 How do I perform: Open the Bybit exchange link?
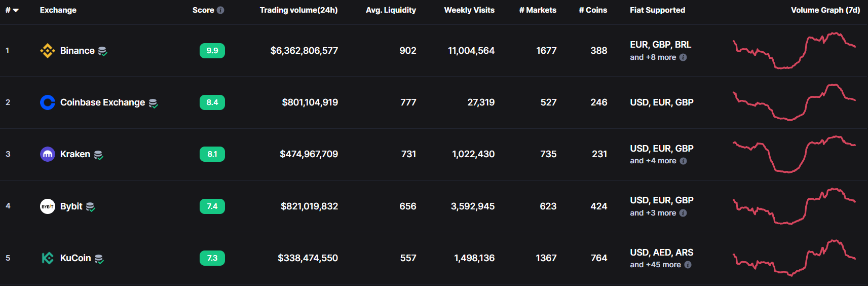point(71,206)
